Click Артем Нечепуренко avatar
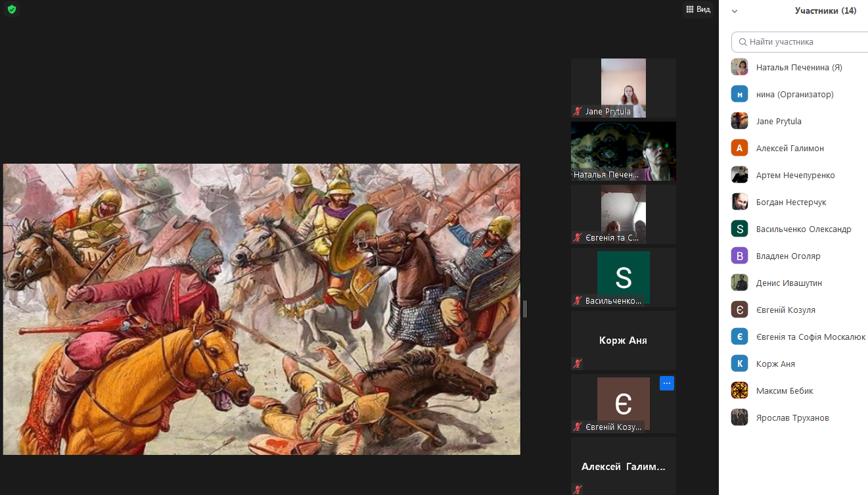 [x=739, y=175]
